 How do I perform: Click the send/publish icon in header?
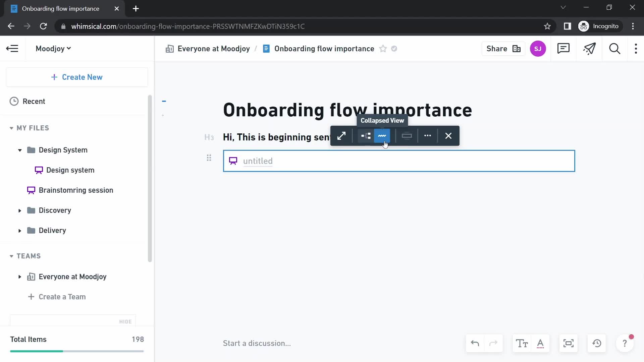tap(590, 49)
